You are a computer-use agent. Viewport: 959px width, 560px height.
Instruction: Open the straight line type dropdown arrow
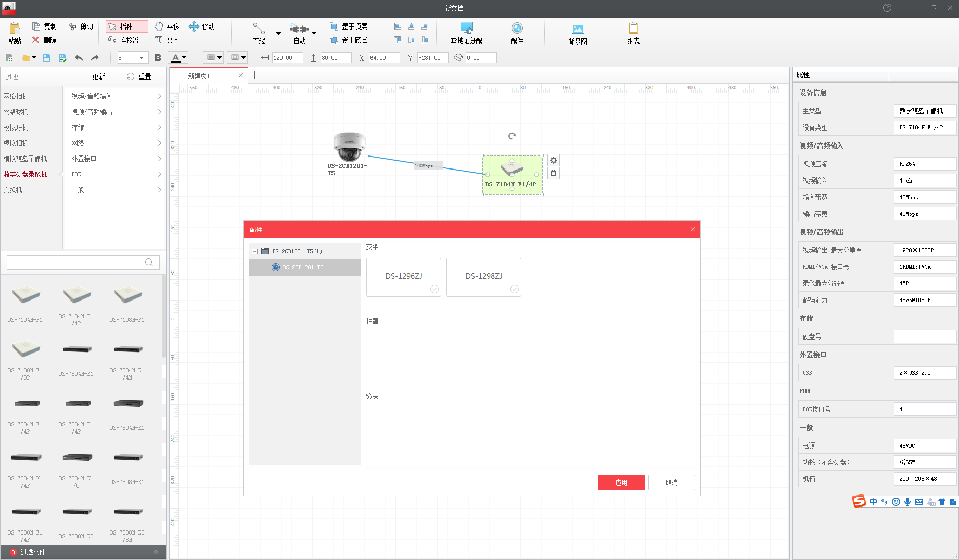tap(278, 33)
